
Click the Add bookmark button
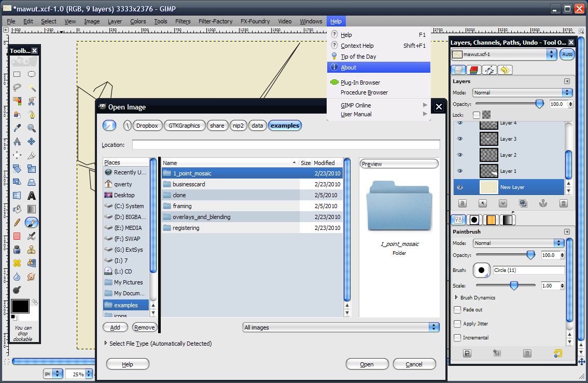[x=115, y=327]
